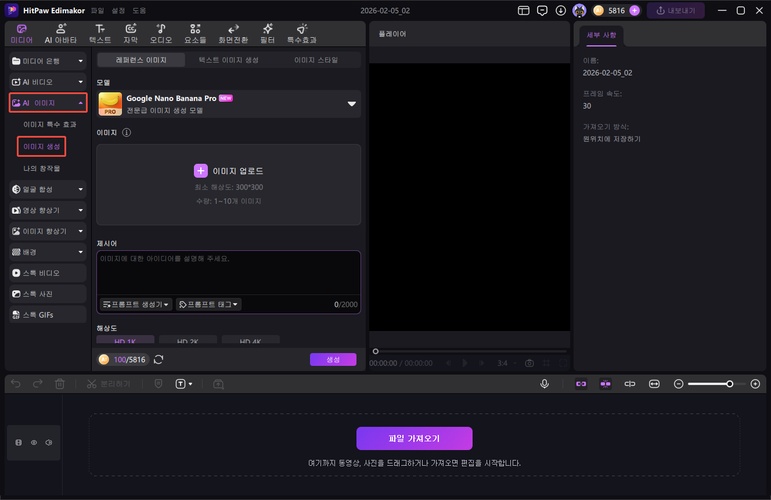This screenshot has width=771, height=500.
Task: Toggle the clip linkage icon left of fit-width
Action: (629, 383)
